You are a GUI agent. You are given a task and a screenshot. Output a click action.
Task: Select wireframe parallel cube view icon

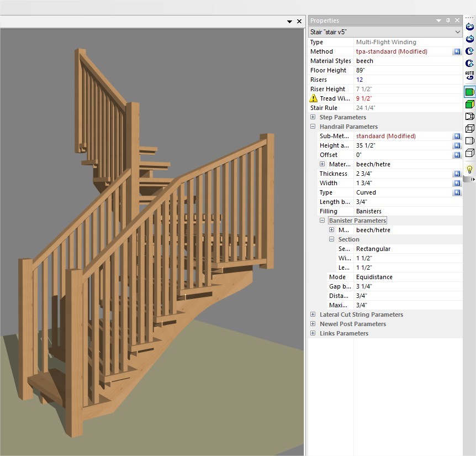(x=469, y=128)
